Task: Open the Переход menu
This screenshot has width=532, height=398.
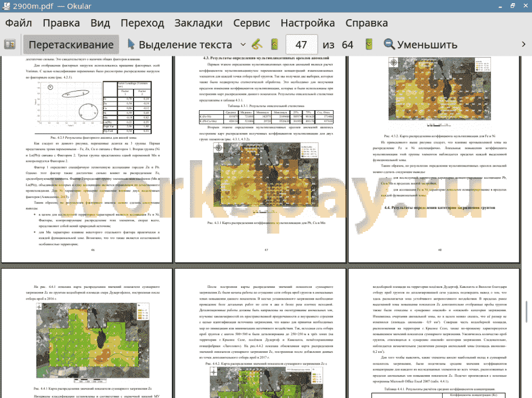Action: 142,23
